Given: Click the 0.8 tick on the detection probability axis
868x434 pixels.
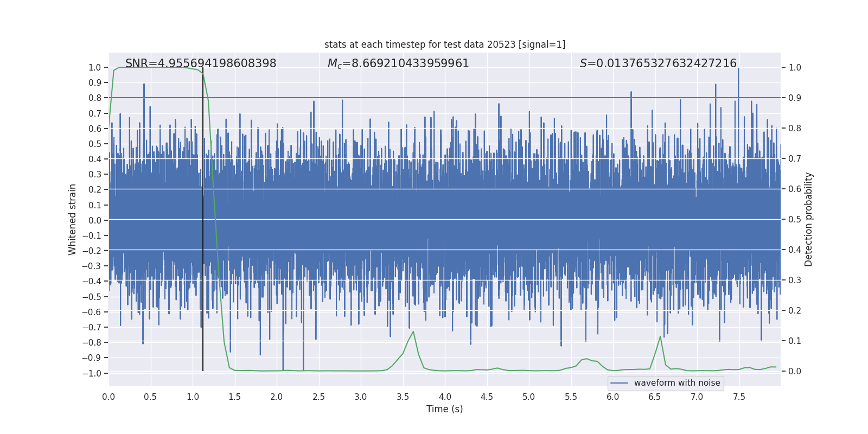Looking at the screenshot, I should pyautogui.click(x=795, y=129).
